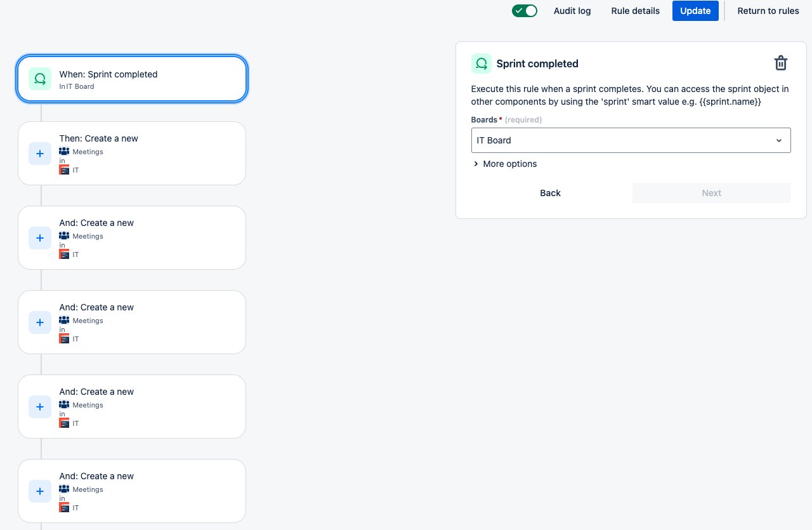The height and width of the screenshot is (530, 812).
Task: Select the third 'And: Create a new' action card
Action: [x=132, y=406]
